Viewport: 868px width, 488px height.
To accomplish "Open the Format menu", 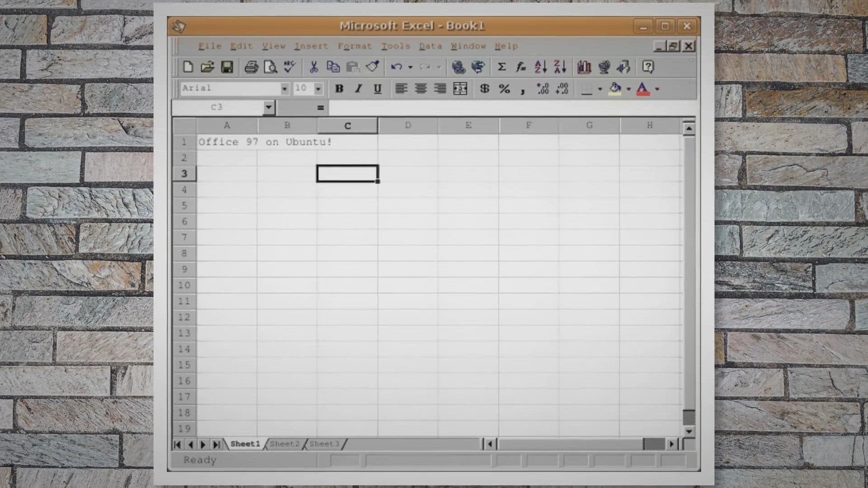I will (354, 46).
